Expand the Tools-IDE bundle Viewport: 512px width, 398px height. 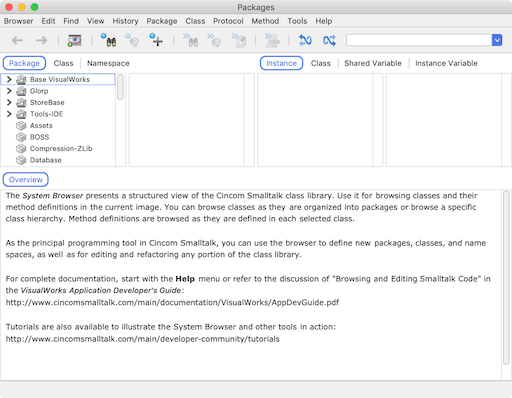point(9,114)
